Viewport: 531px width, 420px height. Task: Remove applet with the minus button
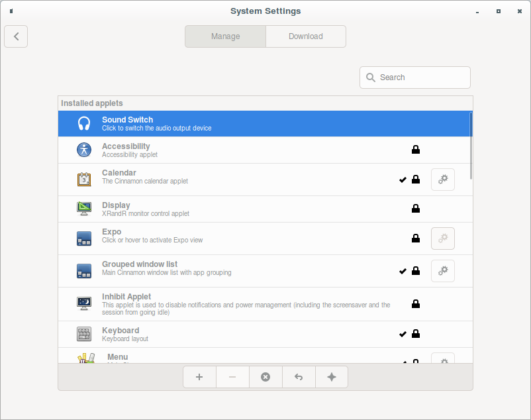tap(232, 377)
